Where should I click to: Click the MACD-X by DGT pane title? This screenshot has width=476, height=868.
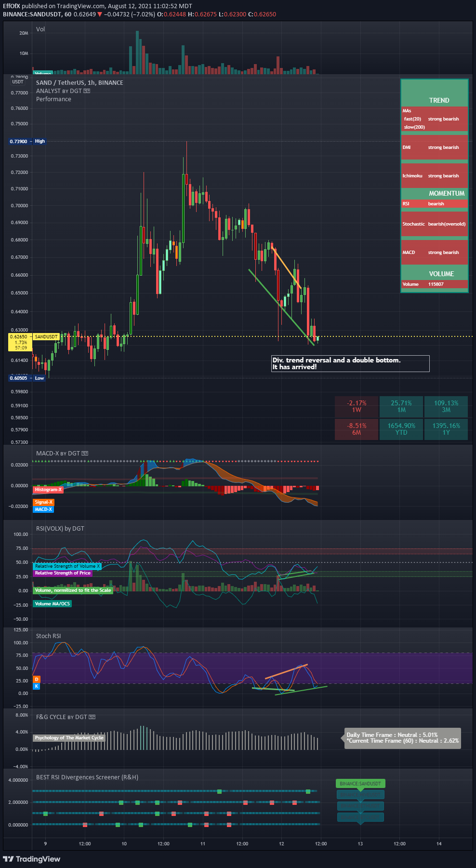[x=62, y=453]
